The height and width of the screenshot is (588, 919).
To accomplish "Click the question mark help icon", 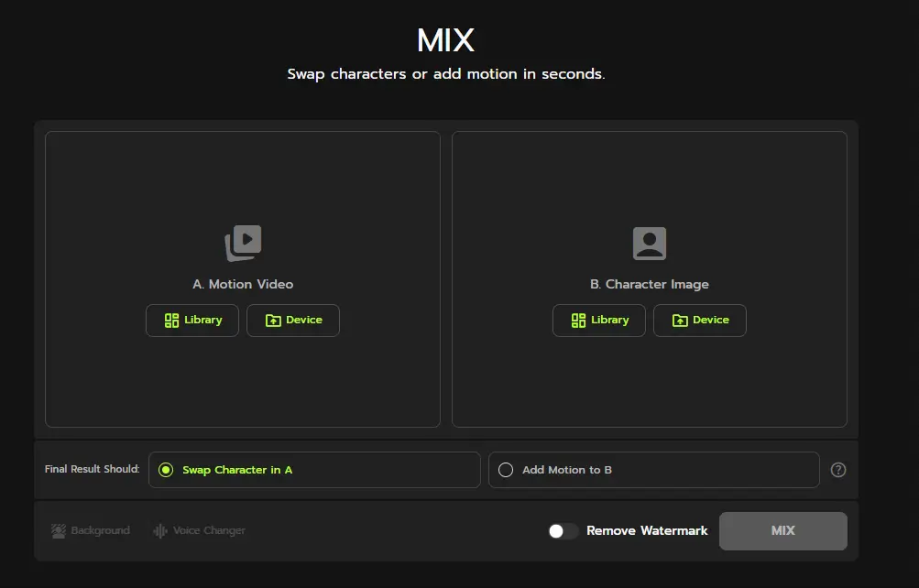I will (x=837, y=470).
